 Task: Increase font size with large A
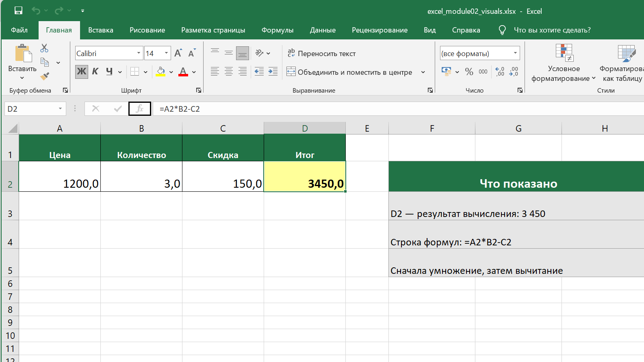click(178, 53)
